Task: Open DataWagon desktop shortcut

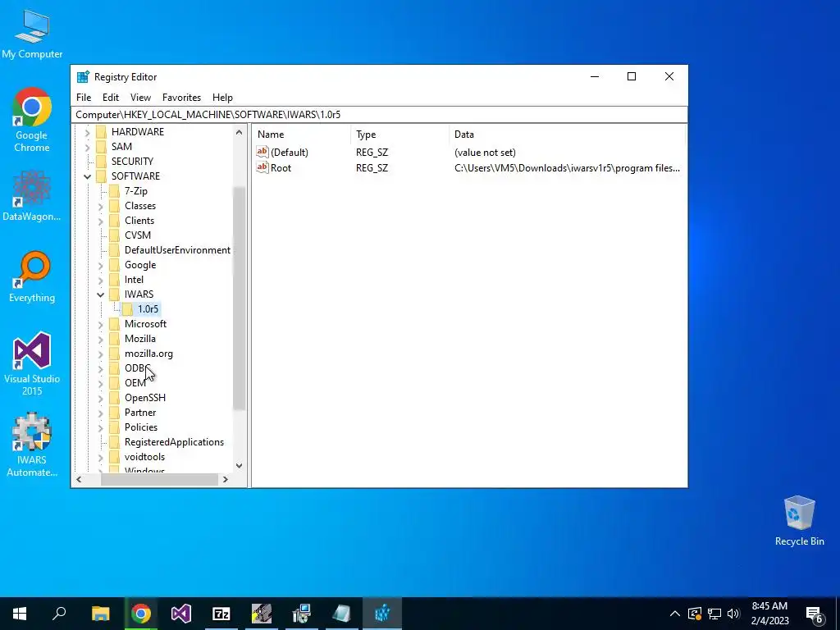Action: click(x=32, y=195)
